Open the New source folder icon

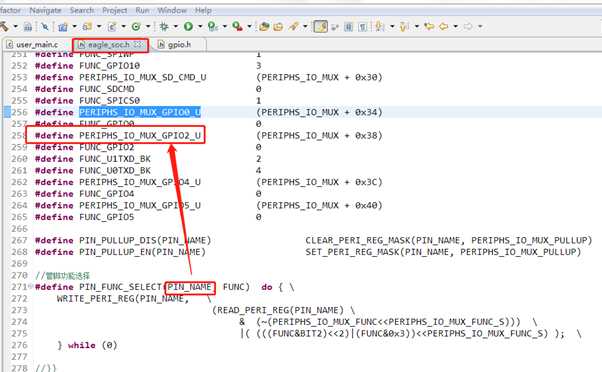pyautogui.click(x=87, y=26)
